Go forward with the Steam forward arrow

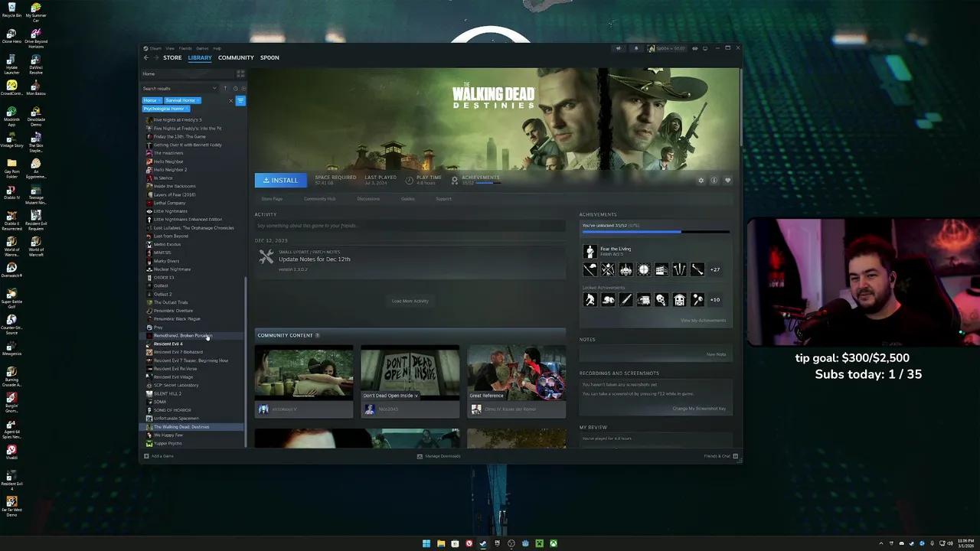(155, 57)
